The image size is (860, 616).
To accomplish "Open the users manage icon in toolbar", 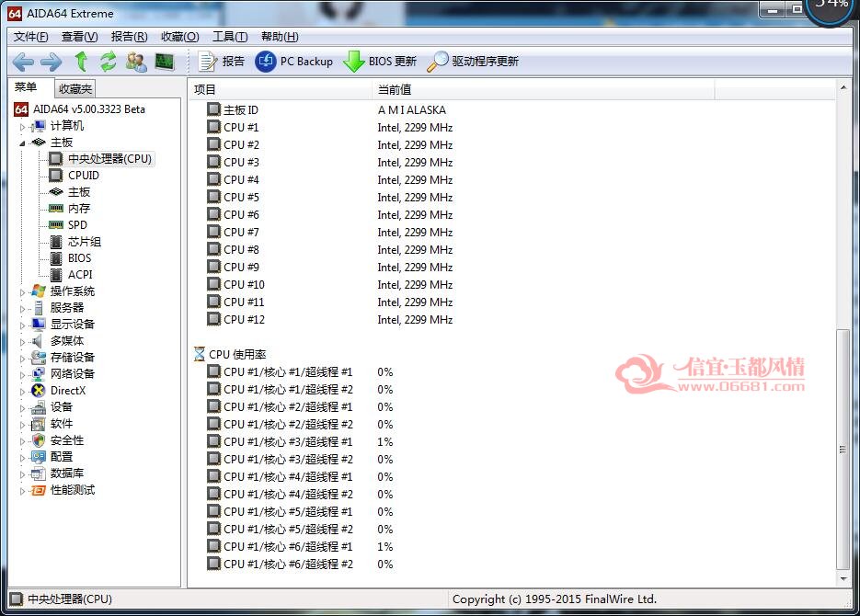I will point(136,62).
